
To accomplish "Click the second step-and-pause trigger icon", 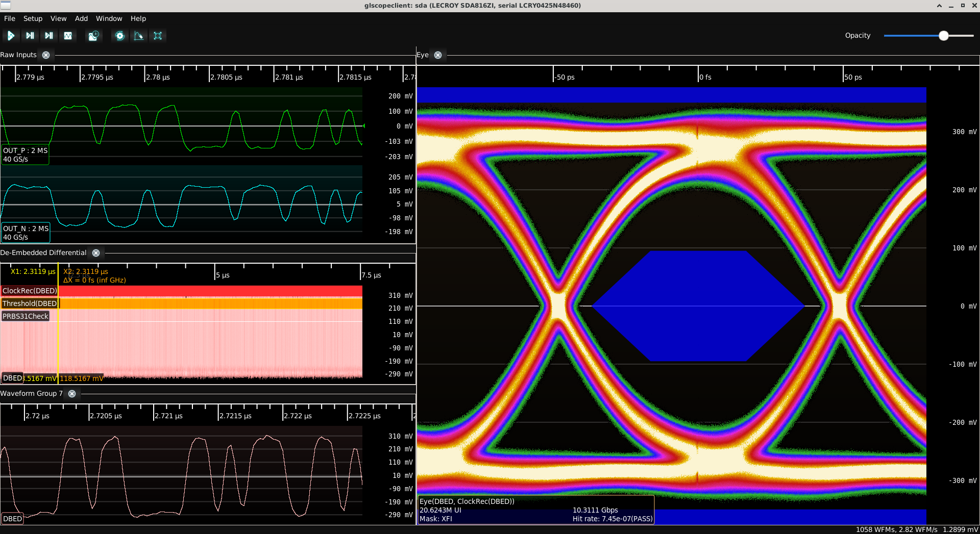I will [49, 36].
